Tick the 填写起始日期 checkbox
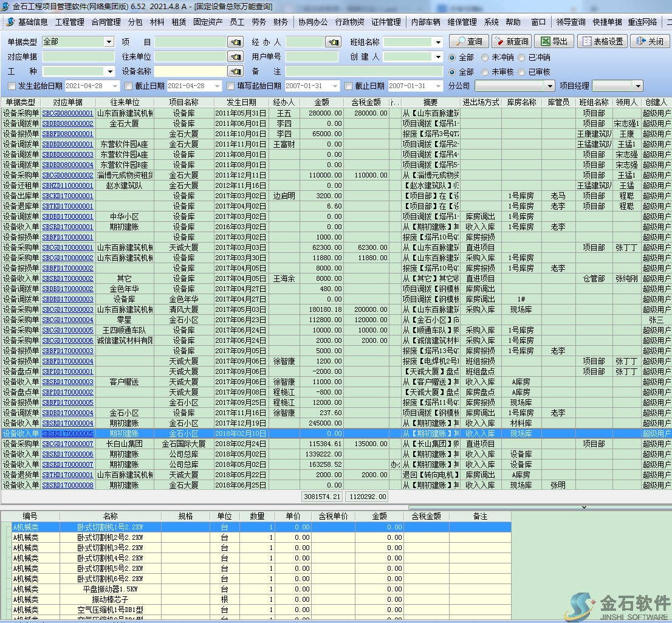Viewport: 672px width, 623px height. [230, 86]
